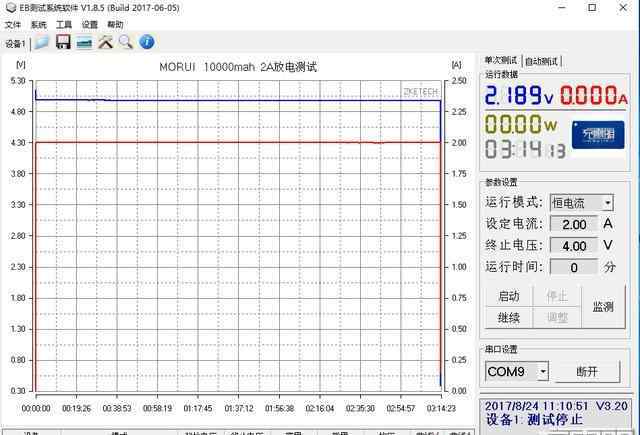Image resolution: width=640 pixels, height=435 pixels.
Task: Click the EB software title bar icon
Action: (x=11, y=7)
